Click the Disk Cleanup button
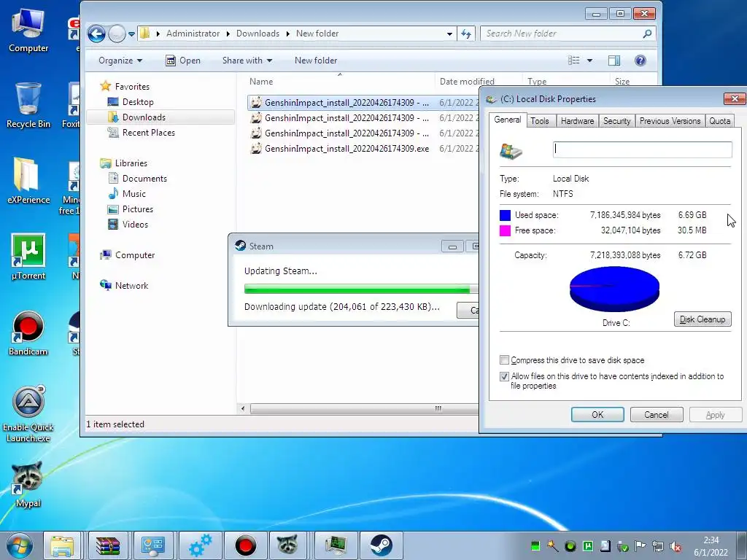Image resolution: width=747 pixels, height=560 pixels. point(703,319)
